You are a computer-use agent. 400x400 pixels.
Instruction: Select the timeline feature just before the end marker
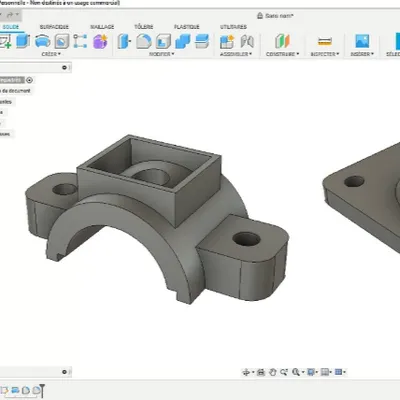click(36, 390)
